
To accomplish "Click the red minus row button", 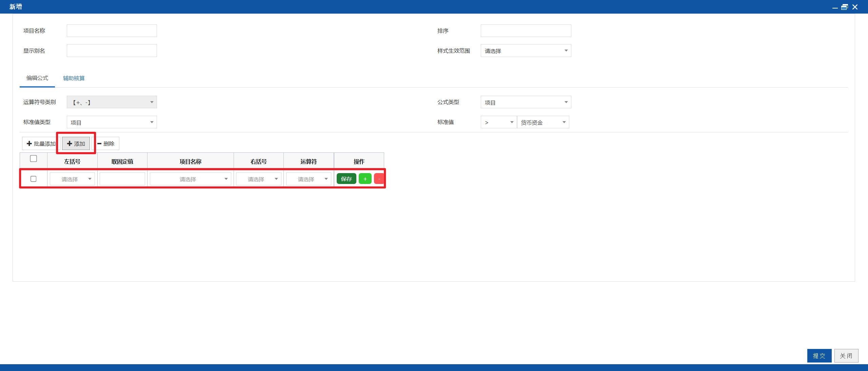I will 379,179.
